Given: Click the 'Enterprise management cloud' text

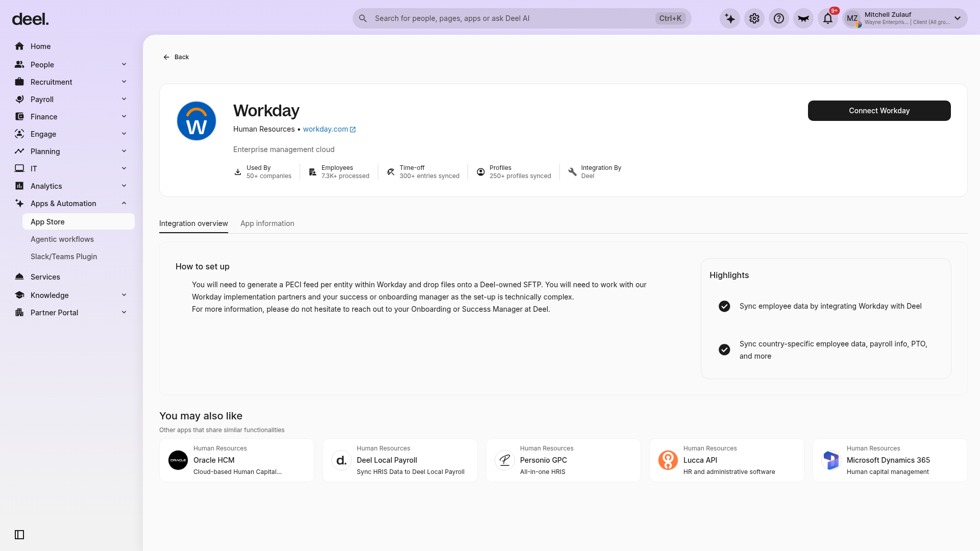Looking at the screenshot, I should [284, 149].
